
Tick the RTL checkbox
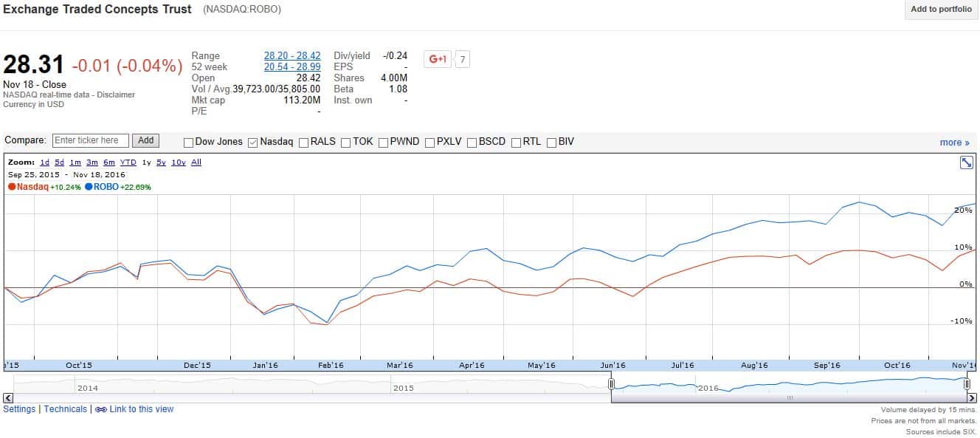point(516,142)
